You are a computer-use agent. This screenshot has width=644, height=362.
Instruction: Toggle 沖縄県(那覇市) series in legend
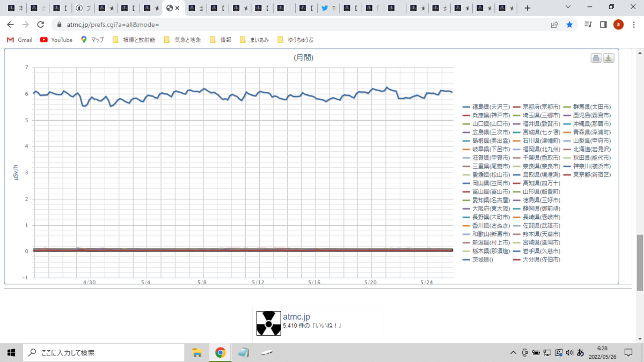587,124
